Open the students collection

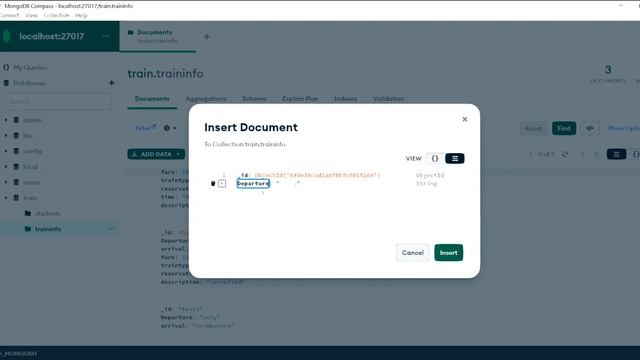click(x=47, y=213)
